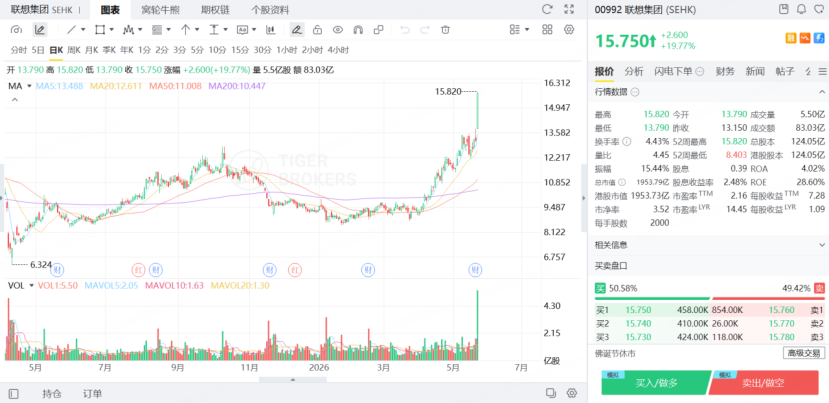Select the text annotation tool

pos(243,30)
